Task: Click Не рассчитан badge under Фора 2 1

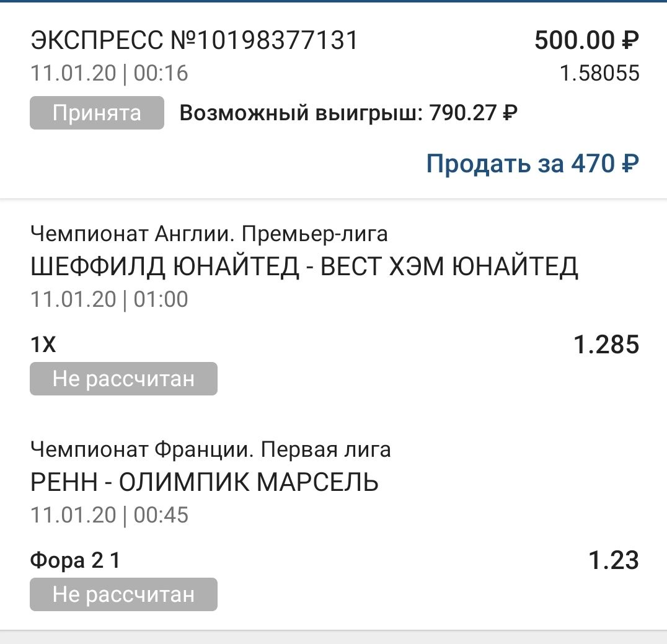Action: pyautogui.click(x=123, y=594)
